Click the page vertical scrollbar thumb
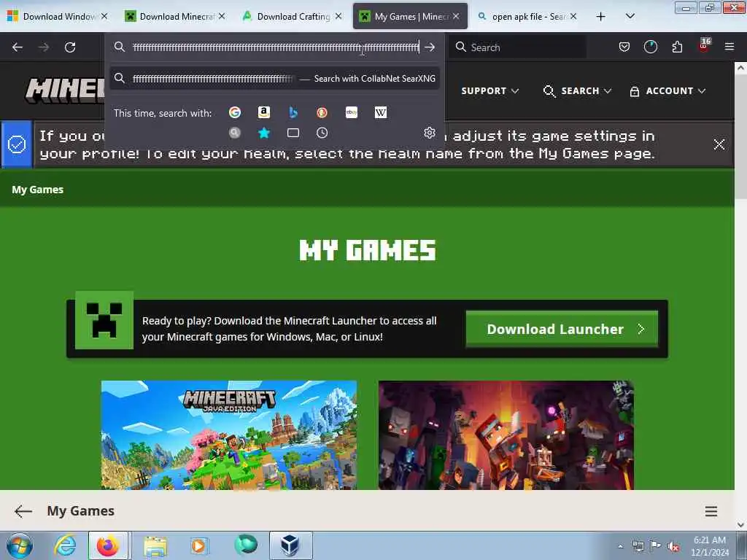 click(740, 136)
